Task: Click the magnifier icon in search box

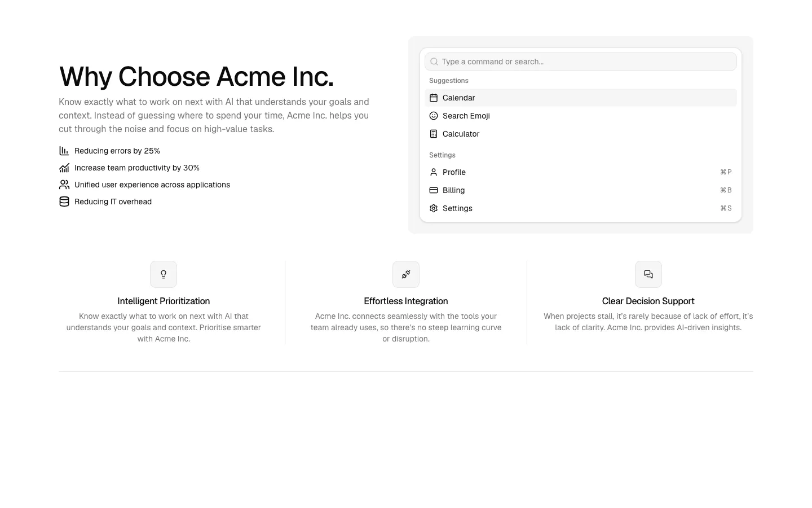Action: click(434, 62)
